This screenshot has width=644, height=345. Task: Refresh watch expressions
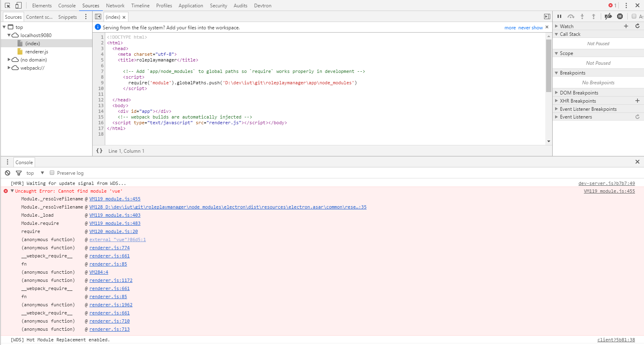click(x=637, y=26)
